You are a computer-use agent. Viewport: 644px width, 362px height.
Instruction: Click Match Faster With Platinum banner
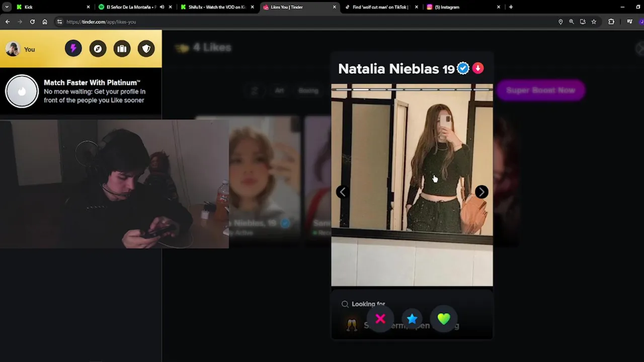tap(81, 91)
